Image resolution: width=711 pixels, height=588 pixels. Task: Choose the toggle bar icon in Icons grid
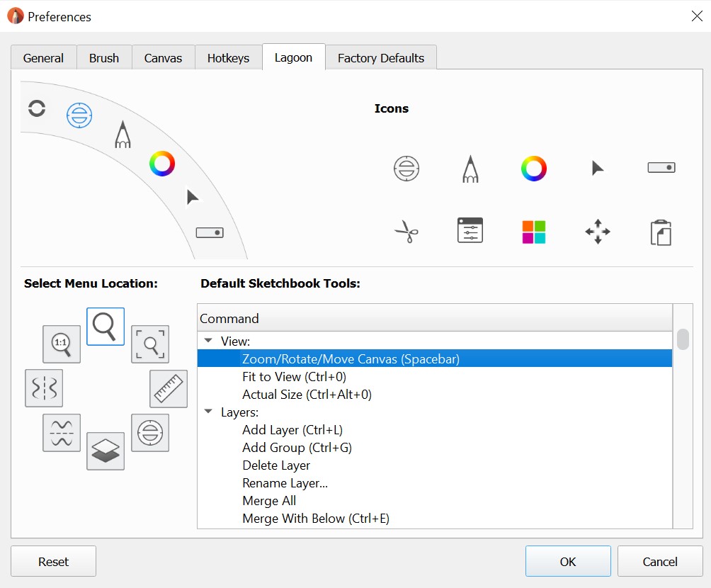[661, 167]
